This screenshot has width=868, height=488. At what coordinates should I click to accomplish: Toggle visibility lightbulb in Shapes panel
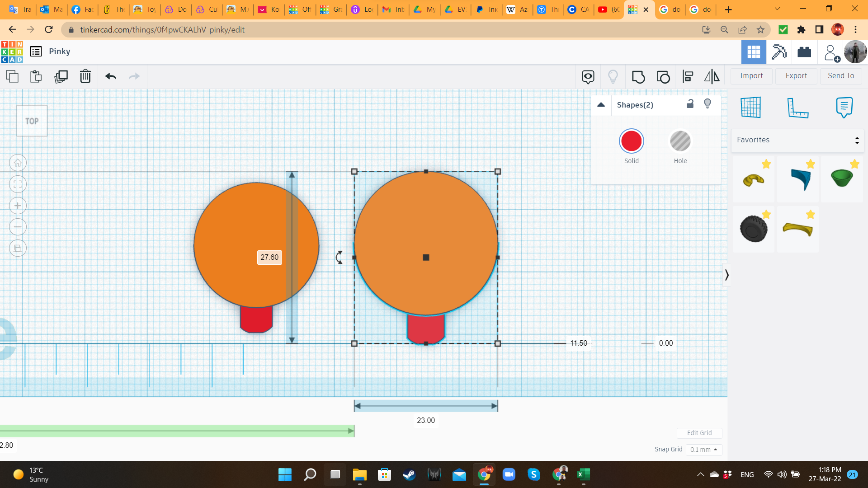click(708, 104)
